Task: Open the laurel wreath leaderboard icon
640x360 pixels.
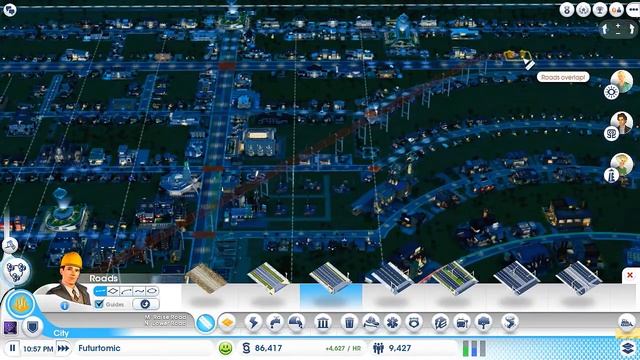Action: click(x=583, y=9)
